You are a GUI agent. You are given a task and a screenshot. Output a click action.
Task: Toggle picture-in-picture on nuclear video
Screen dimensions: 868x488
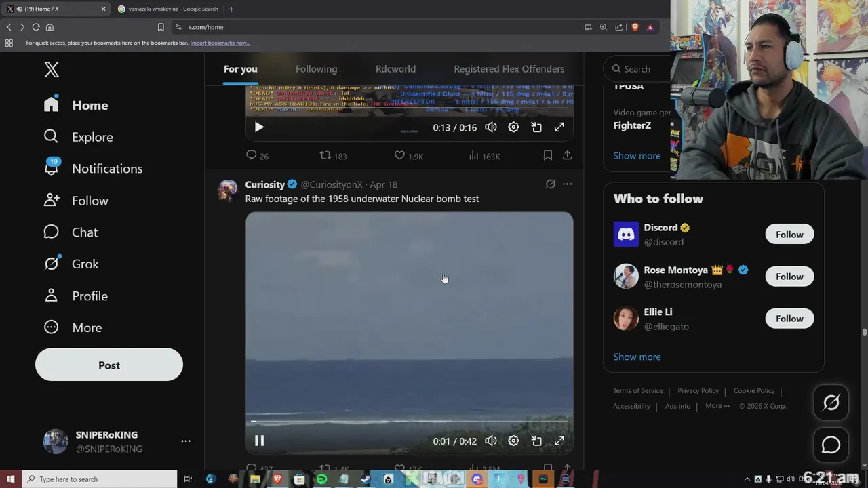[536, 441]
